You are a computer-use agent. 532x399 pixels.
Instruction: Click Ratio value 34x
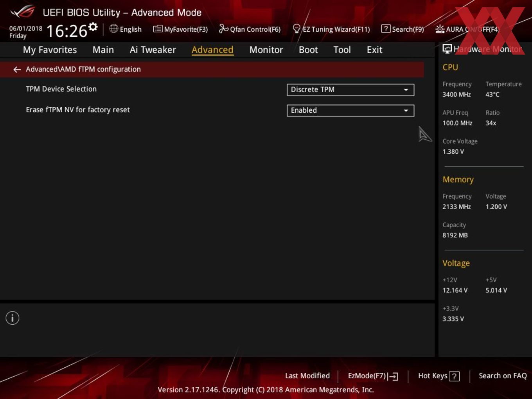click(491, 123)
